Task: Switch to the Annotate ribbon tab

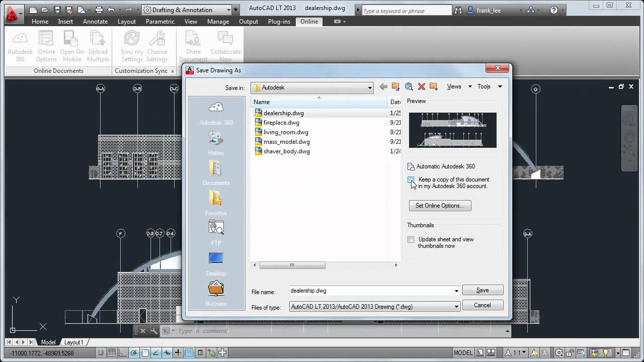Action: click(95, 22)
